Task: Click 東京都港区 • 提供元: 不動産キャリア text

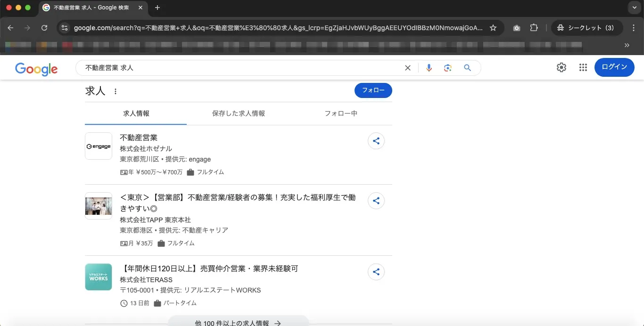Action: pyautogui.click(x=174, y=230)
